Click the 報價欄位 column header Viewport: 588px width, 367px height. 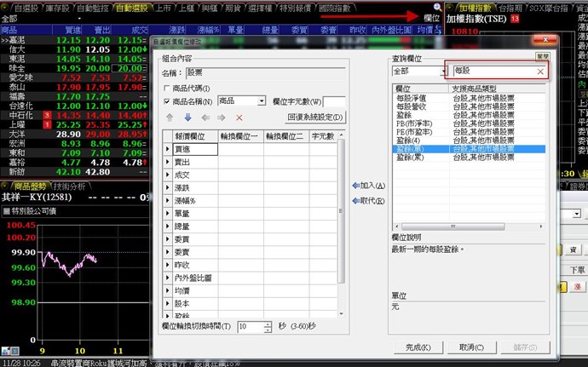(x=195, y=136)
